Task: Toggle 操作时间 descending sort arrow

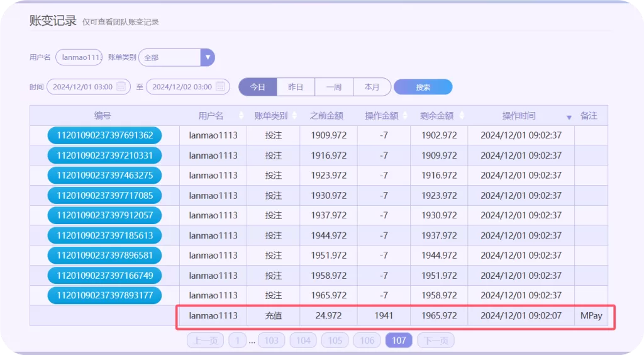Action: pyautogui.click(x=569, y=118)
